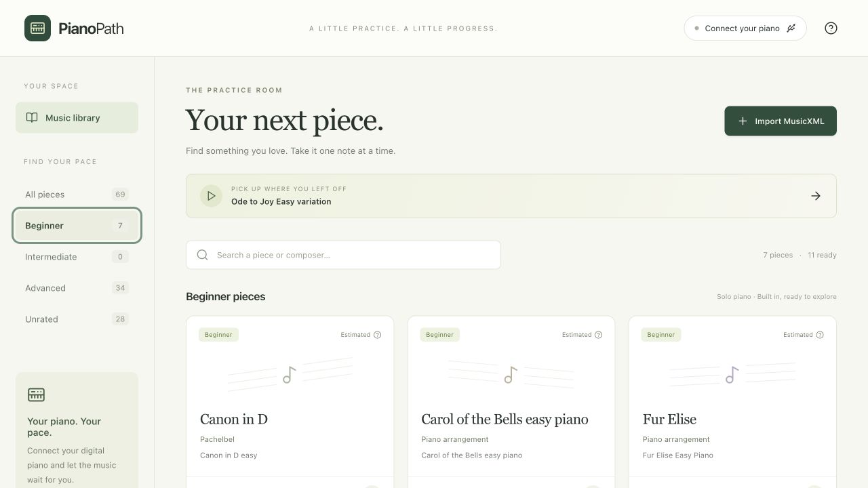
Task: Click the arrow to resume Ode to Joy
Action: (x=816, y=196)
